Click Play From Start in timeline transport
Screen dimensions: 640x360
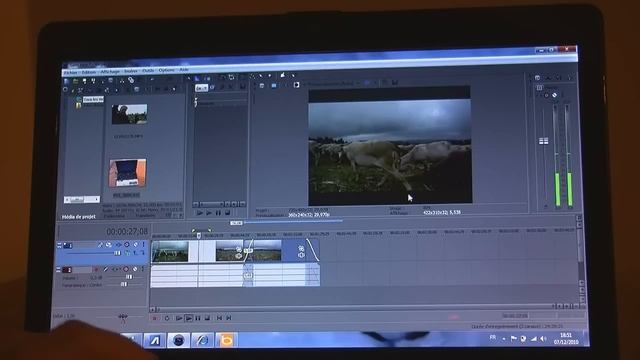coord(179,318)
